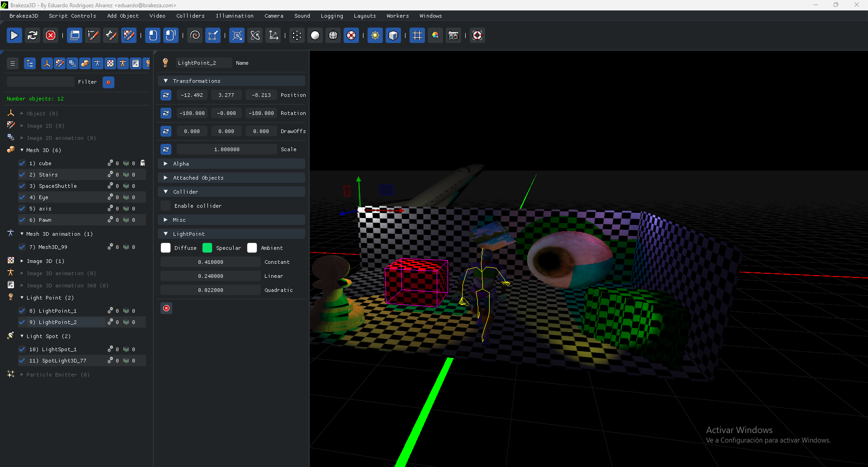Open the Illumination menu
Screen dimensions: 868x467
[x=234, y=16]
